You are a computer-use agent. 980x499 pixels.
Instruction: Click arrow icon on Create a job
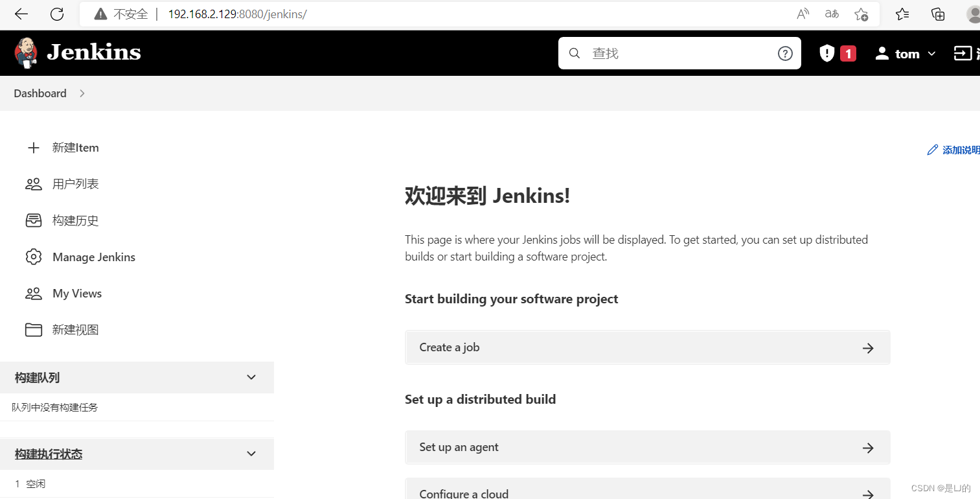coord(868,348)
